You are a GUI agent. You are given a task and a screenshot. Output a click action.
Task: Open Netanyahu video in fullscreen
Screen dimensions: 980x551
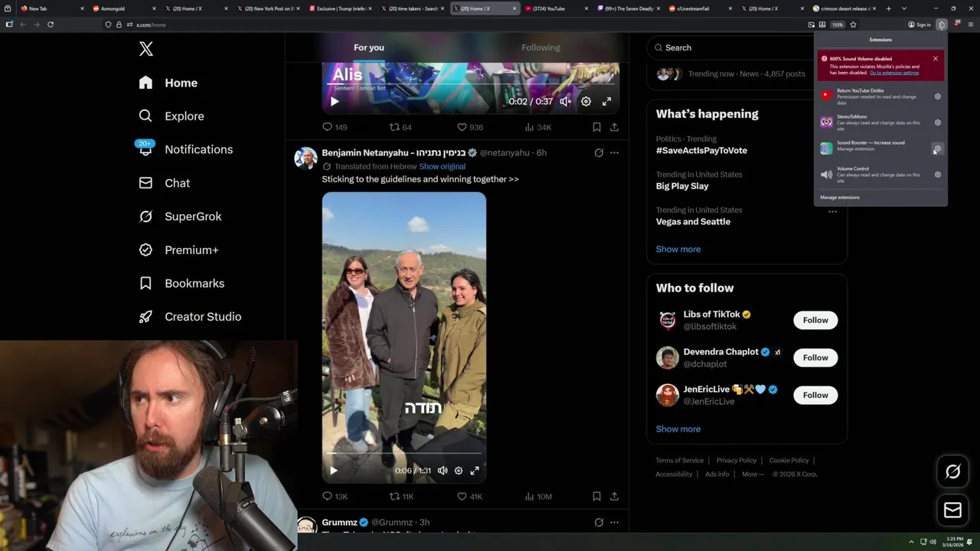click(x=475, y=471)
